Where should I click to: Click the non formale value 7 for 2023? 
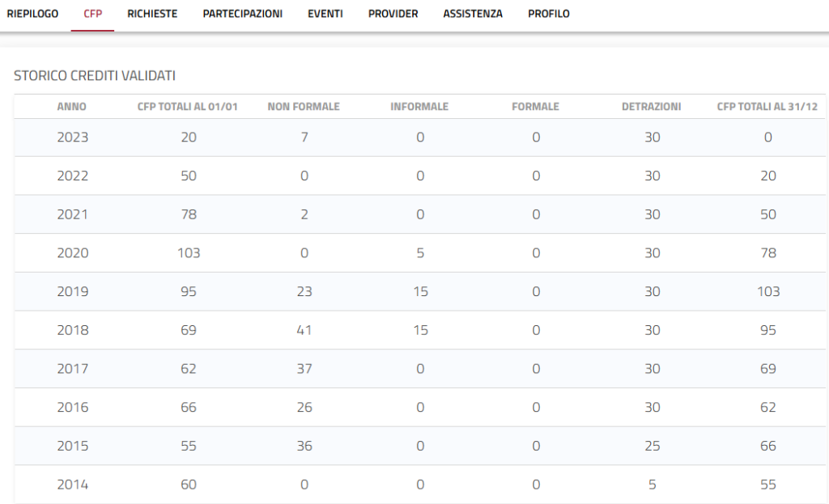click(x=304, y=138)
